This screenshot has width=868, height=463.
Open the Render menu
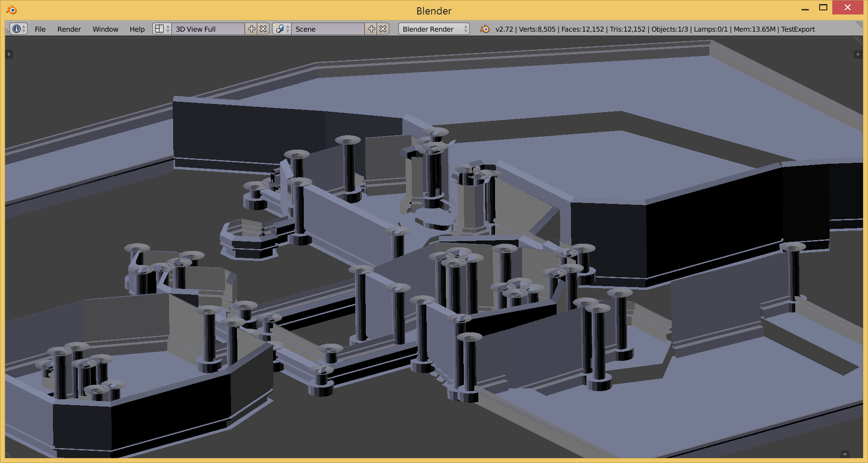coord(69,29)
